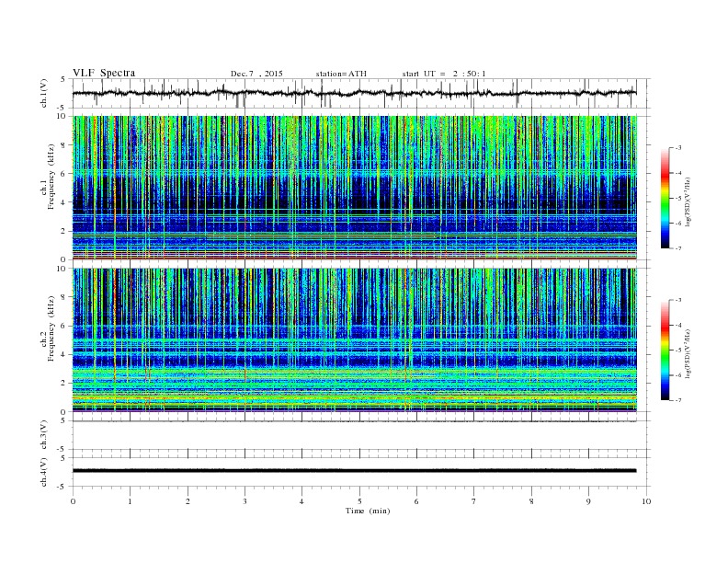This screenshot has width=728, height=563.
Task: Click the "2" kHz tick of ch.1 spectrogram
Action: (64, 231)
